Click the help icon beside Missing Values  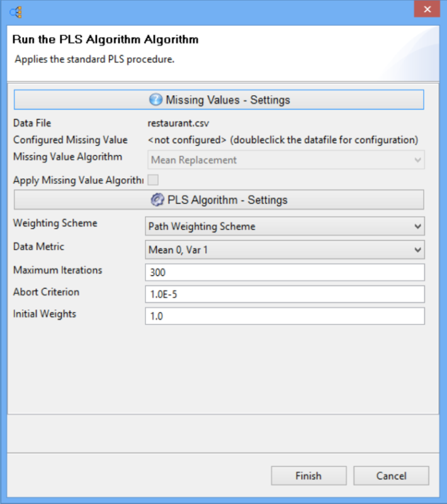[156, 100]
